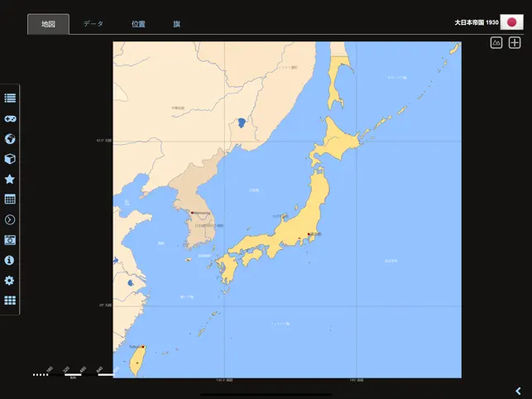Click the Japan flag thumbnail
532x399 pixels.
pyautogui.click(x=511, y=22)
